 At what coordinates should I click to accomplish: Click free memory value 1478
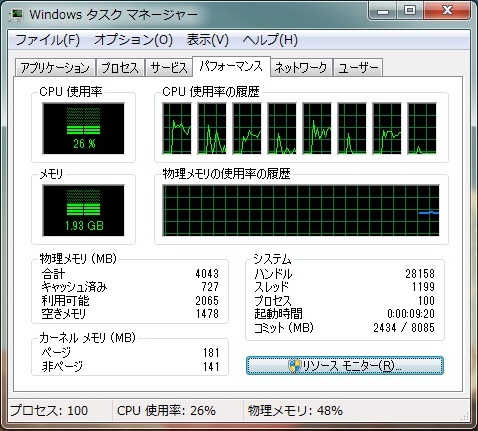pos(207,313)
